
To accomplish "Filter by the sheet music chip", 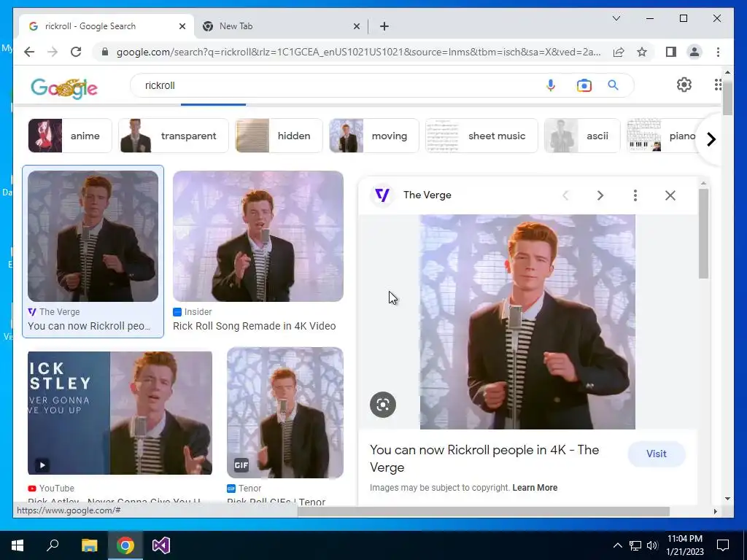I will point(481,136).
